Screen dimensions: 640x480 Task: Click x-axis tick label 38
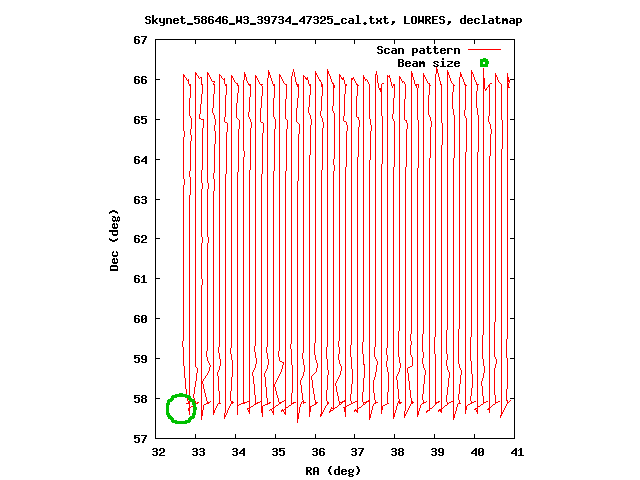[x=398, y=452]
